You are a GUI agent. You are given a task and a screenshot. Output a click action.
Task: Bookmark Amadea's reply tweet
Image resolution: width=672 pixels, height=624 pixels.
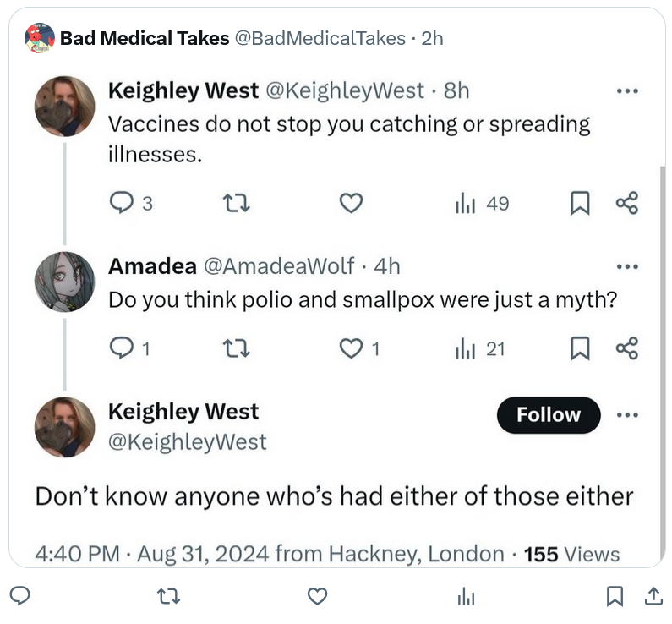point(580,348)
